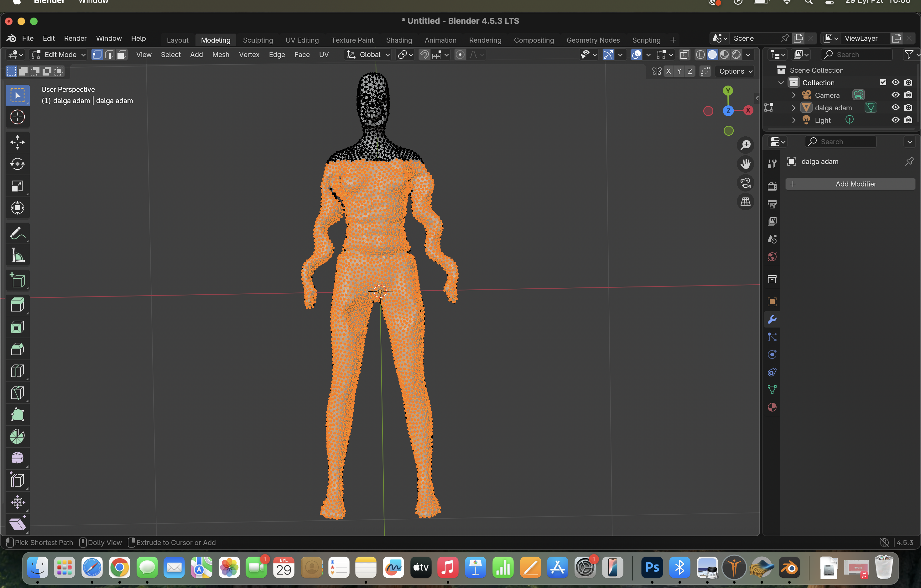
Task: Open Global transform orientation dropdown
Action: pyautogui.click(x=367, y=55)
